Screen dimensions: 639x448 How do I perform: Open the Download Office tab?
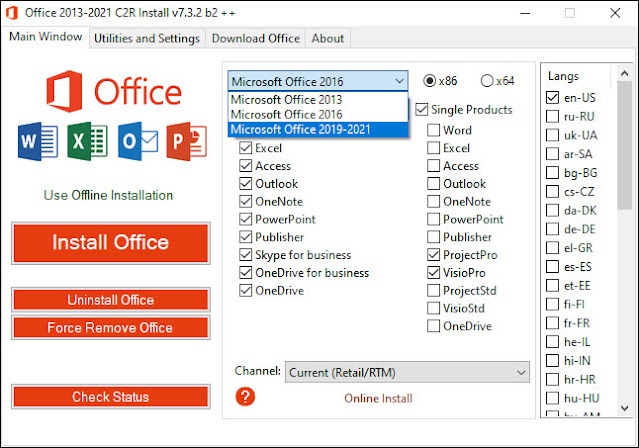click(256, 38)
